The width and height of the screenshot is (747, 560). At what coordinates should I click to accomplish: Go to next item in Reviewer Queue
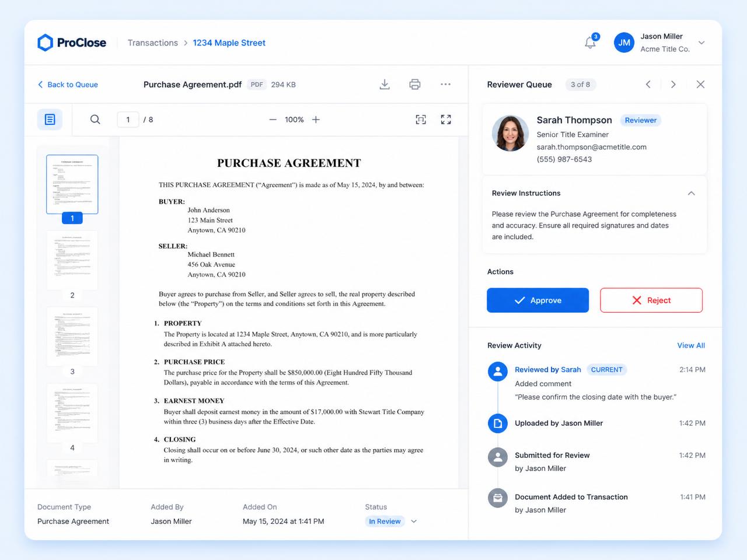(x=673, y=85)
